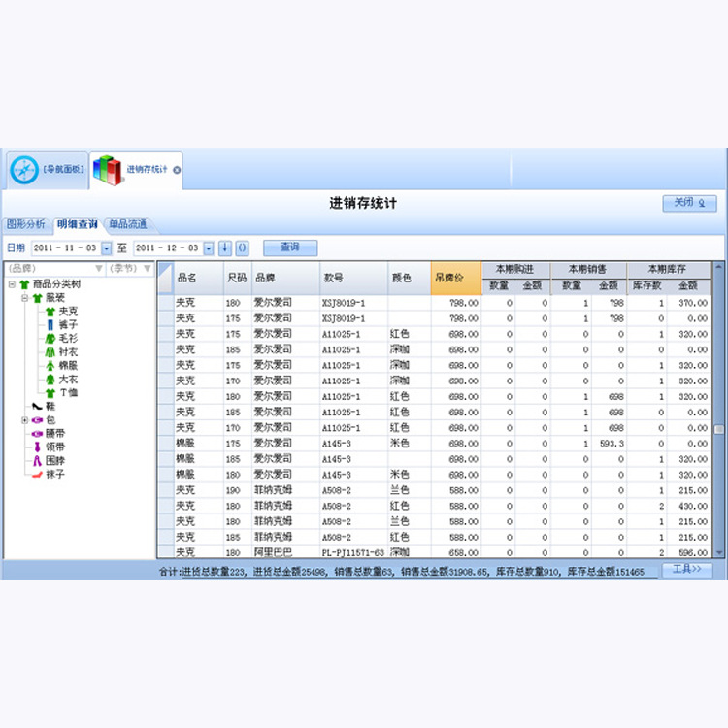Switch to the 图形分析 tab

click(x=25, y=225)
